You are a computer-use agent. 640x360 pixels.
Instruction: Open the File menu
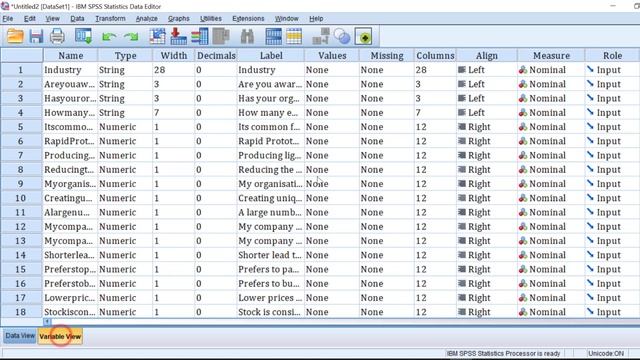tap(8, 18)
